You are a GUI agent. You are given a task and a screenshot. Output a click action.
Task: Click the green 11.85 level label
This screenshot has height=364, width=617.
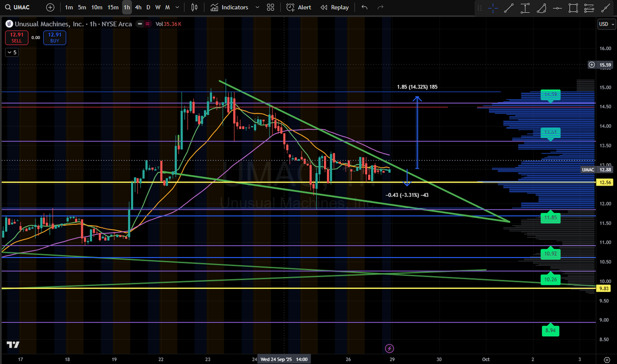[550, 218]
